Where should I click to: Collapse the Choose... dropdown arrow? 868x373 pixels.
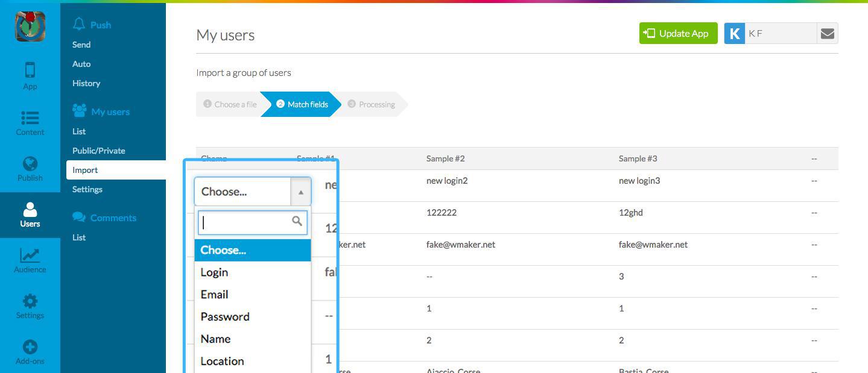pyautogui.click(x=300, y=192)
